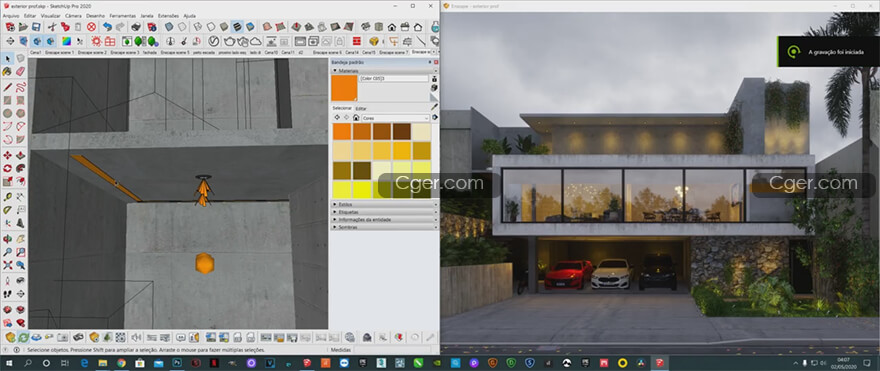This screenshot has width=880, height=371.
Task: Expand the Estilos panel
Action: 384,205
